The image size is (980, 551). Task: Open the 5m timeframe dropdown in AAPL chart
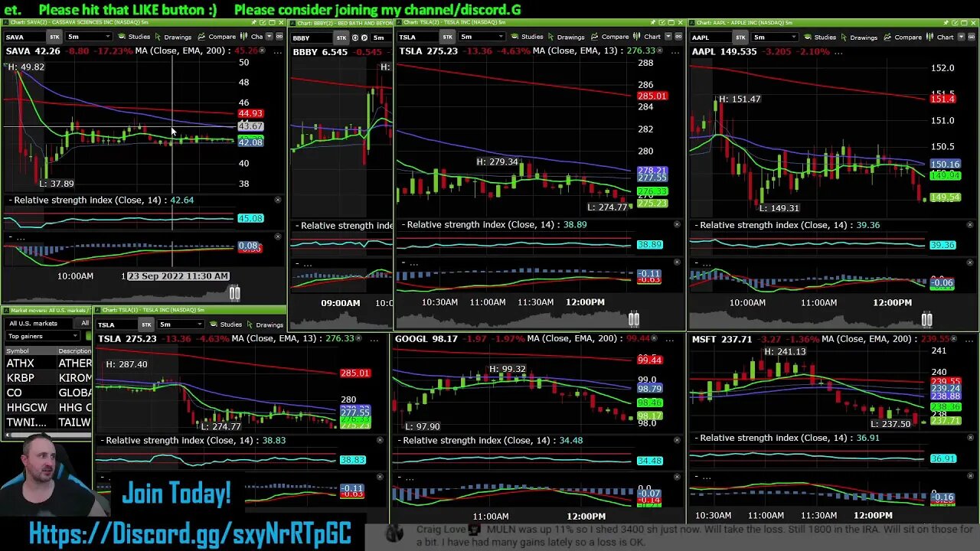pyautogui.click(x=775, y=37)
